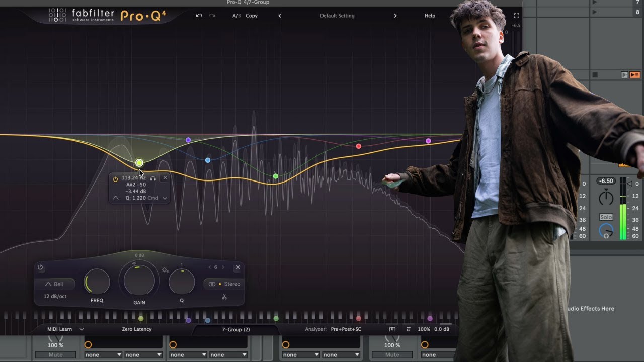Click the blue headphone cue volume knob
This screenshot has height=362, width=644.
pyautogui.click(x=606, y=231)
